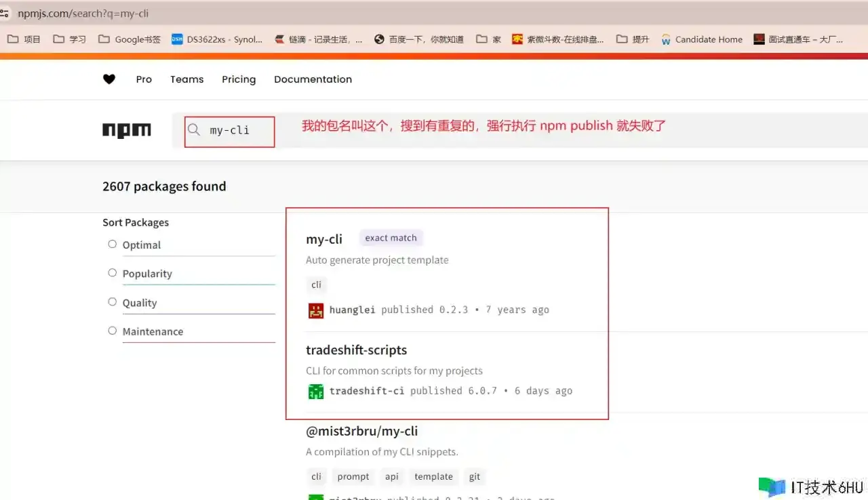Click the 'exact match' badge
Screen dimensions: 868x500
[x=391, y=238]
